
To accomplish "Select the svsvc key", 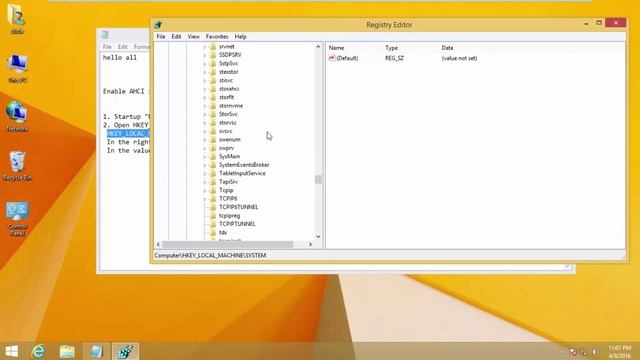I will pos(226,131).
